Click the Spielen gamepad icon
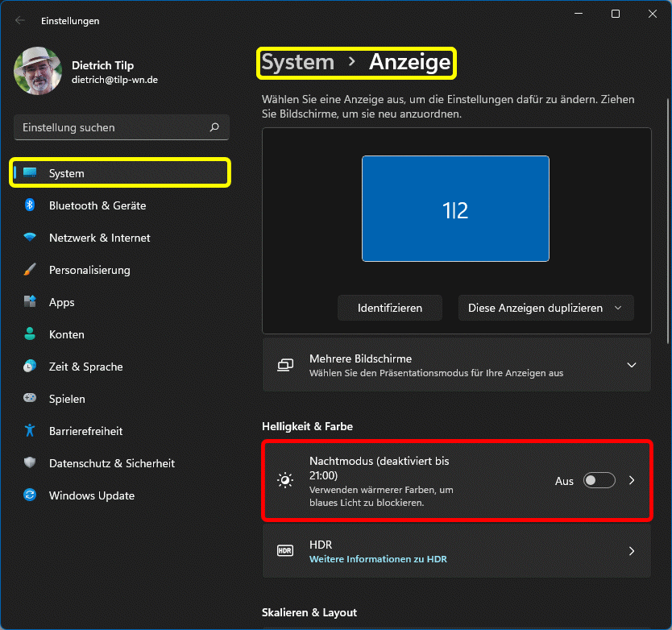 pos(30,399)
